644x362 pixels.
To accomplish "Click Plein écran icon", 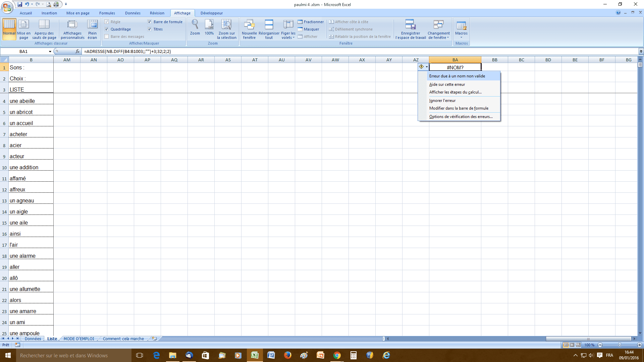I will click(92, 25).
